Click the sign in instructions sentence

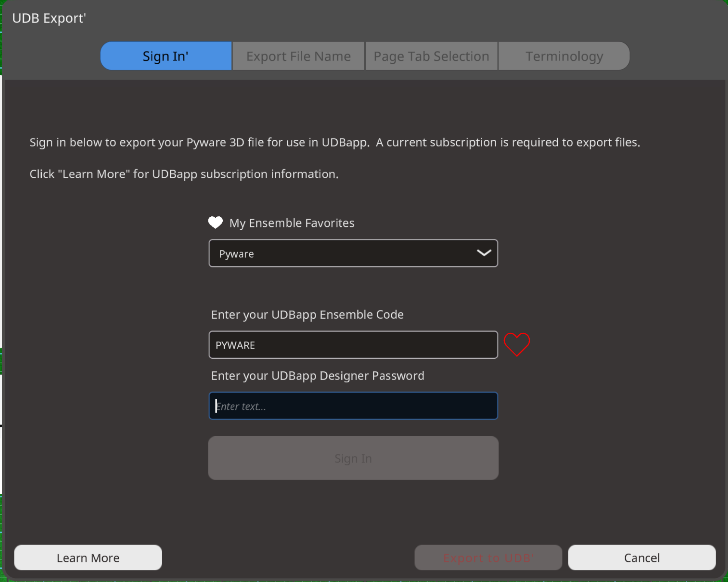point(335,142)
